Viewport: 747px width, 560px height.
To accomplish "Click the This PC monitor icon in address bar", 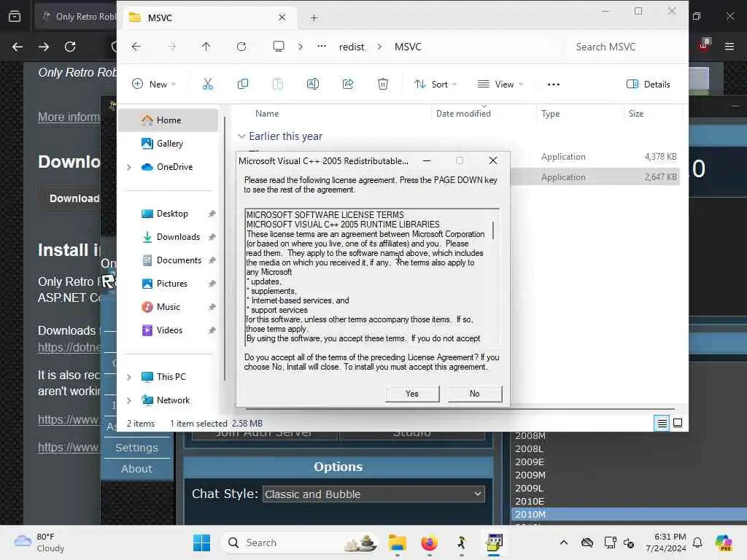I will [x=279, y=46].
